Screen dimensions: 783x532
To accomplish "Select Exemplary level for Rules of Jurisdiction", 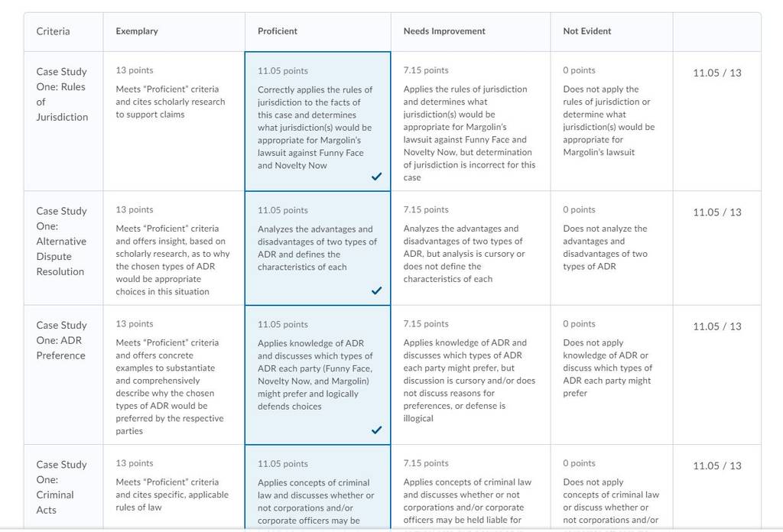I will (174, 122).
